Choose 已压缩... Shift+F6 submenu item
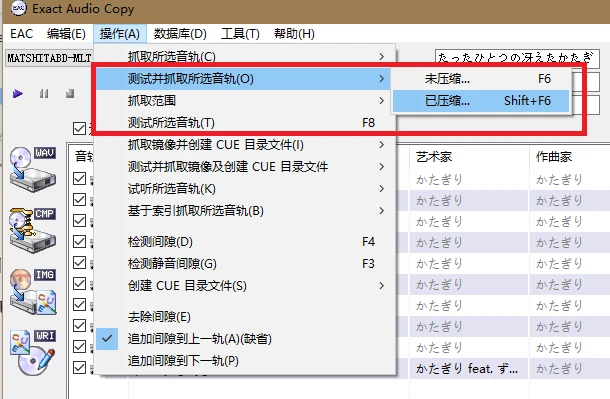 [481, 101]
